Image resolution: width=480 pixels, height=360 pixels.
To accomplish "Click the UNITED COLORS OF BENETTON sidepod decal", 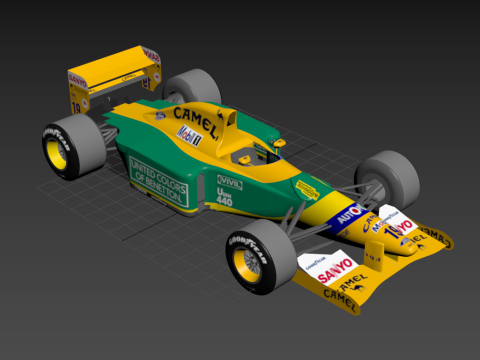I will (x=159, y=182).
